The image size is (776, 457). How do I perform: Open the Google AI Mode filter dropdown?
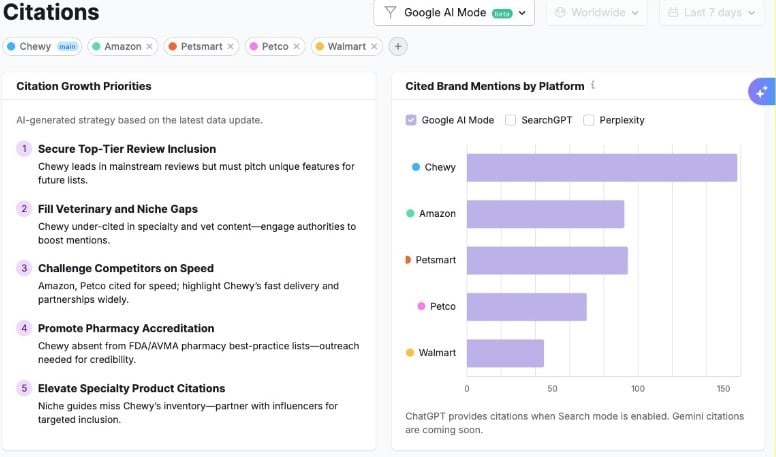(454, 12)
